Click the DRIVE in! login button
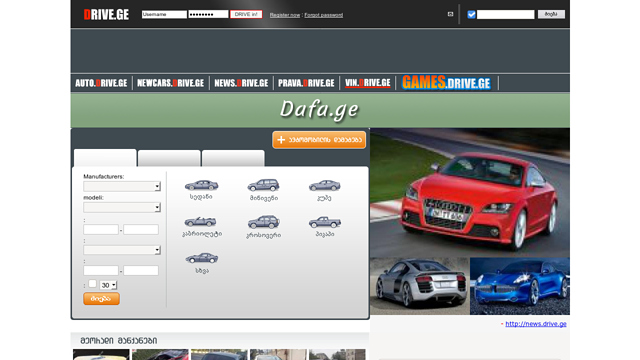Screen dimensions: 640x360 pyautogui.click(x=246, y=14)
